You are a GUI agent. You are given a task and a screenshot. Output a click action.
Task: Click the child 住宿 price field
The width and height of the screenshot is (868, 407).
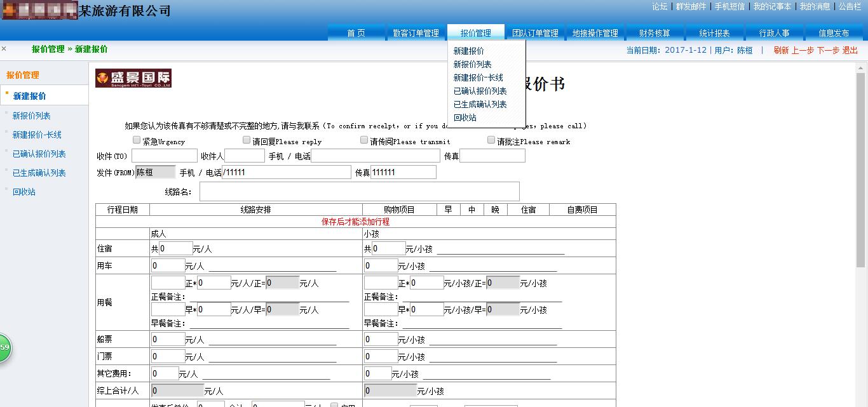pyautogui.click(x=389, y=248)
